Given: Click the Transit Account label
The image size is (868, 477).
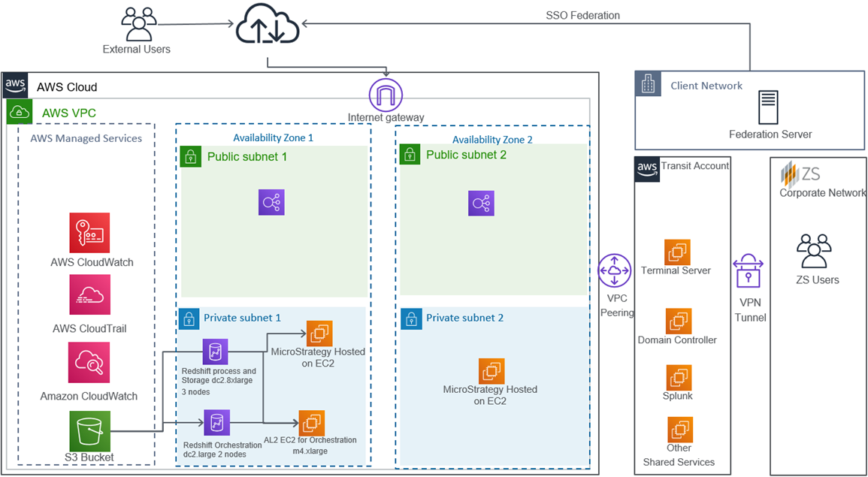Looking at the screenshot, I should [x=694, y=165].
